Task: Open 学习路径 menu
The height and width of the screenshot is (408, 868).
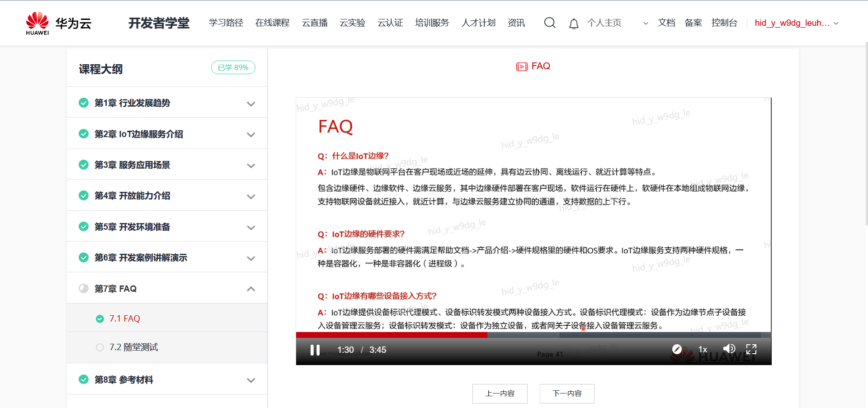Action: 226,23
